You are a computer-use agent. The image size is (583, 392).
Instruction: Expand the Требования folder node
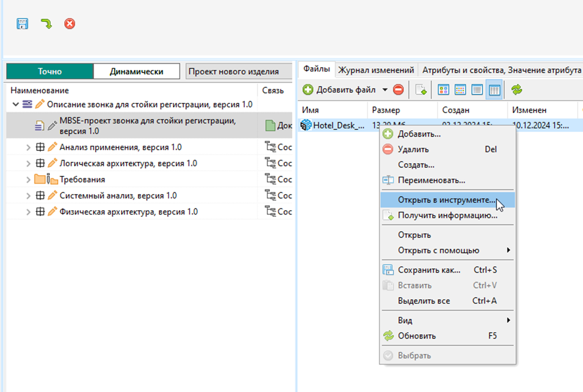(x=28, y=179)
